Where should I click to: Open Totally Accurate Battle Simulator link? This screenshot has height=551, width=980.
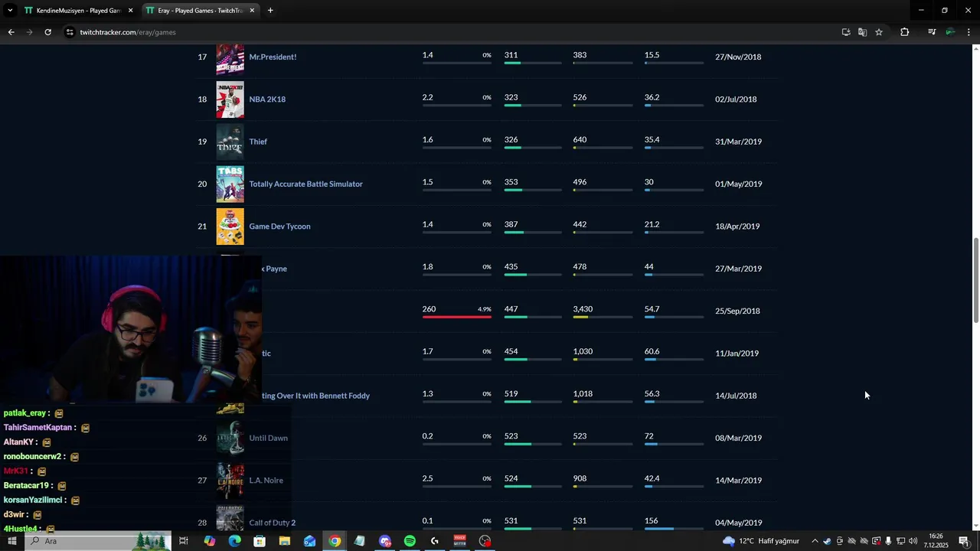pos(305,184)
